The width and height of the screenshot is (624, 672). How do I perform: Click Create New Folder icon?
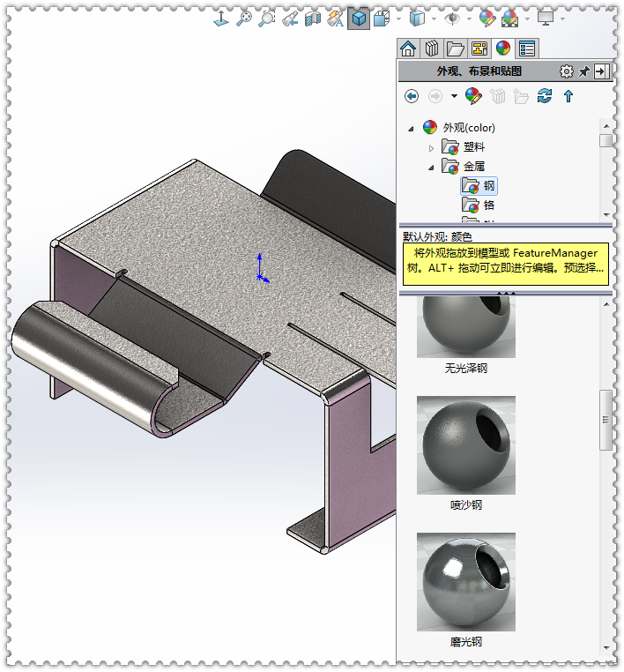[x=521, y=96]
